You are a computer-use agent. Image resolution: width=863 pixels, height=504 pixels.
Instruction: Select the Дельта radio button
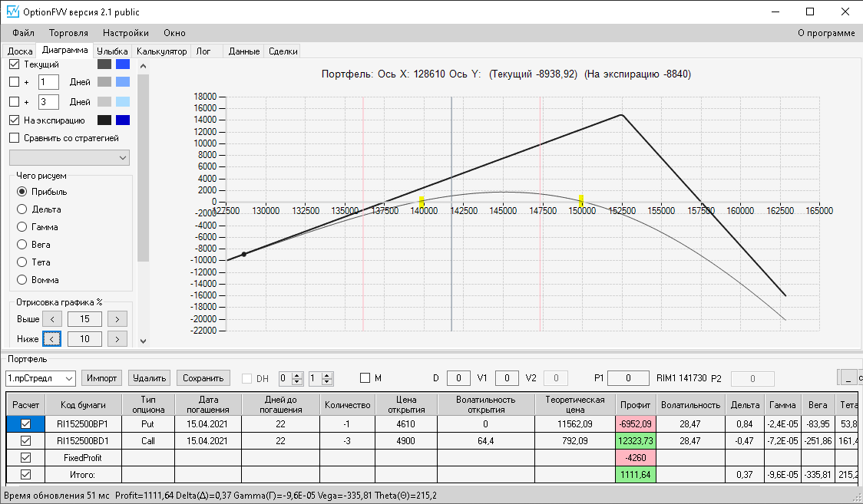coord(22,209)
